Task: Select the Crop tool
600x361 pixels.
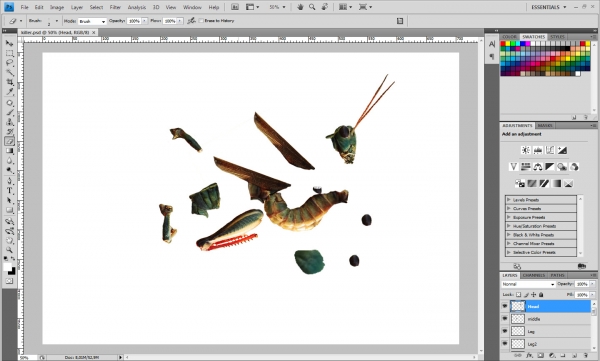Action: click(9, 82)
